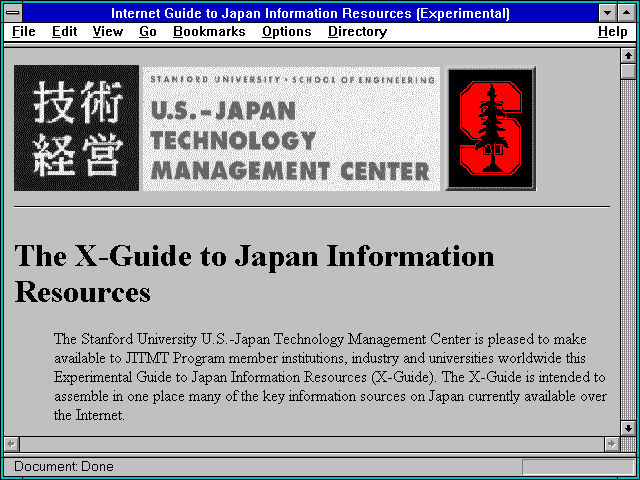Click the vertical scrollbar thumb

click(628, 71)
